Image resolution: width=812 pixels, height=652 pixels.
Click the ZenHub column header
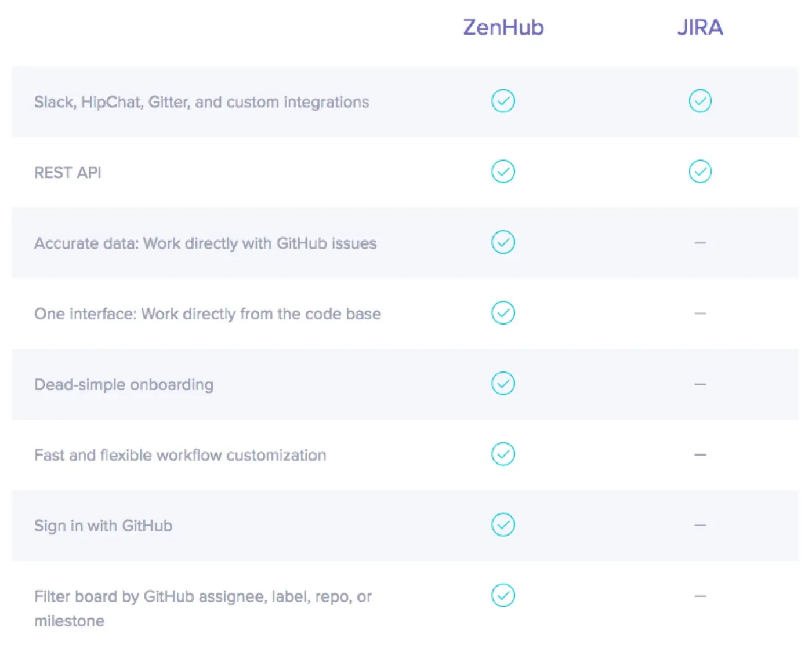click(x=503, y=27)
